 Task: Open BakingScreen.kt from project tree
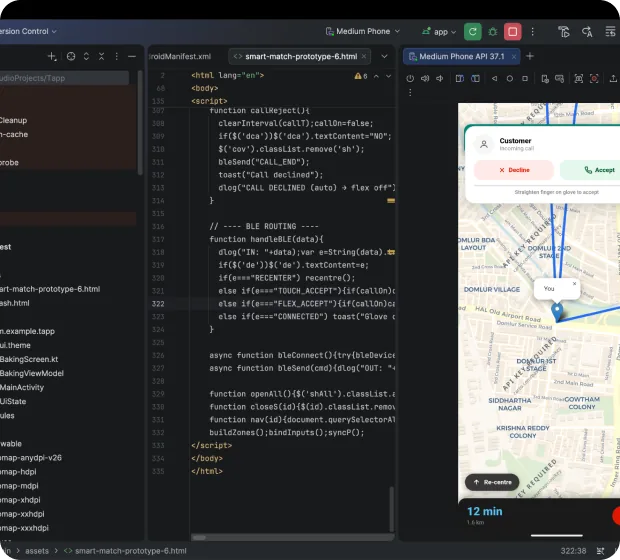(29, 359)
